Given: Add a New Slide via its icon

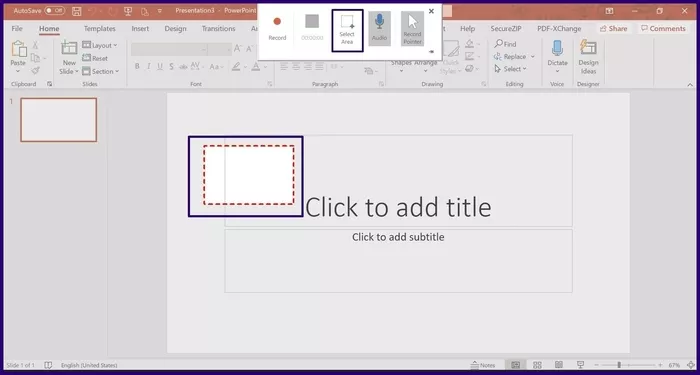Looking at the screenshot, I should click(x=69, y=48).
